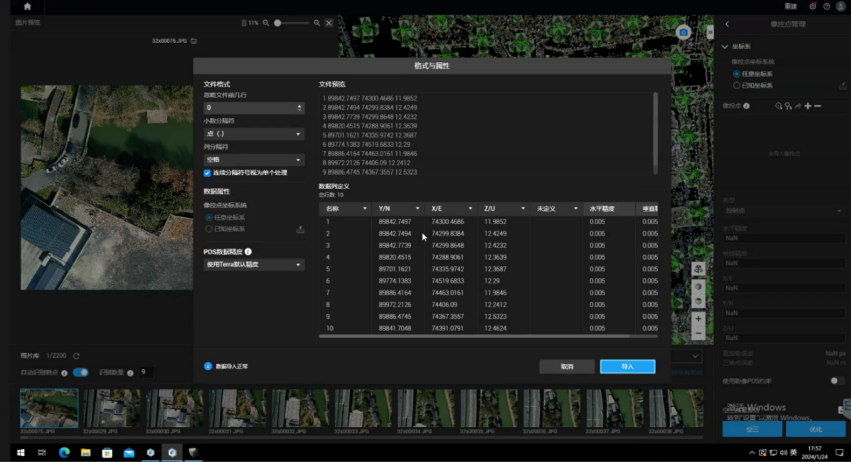Screen dimensions: 851x462
Task: Open the column separator dropdown 空格
Action: click(253, 160)
